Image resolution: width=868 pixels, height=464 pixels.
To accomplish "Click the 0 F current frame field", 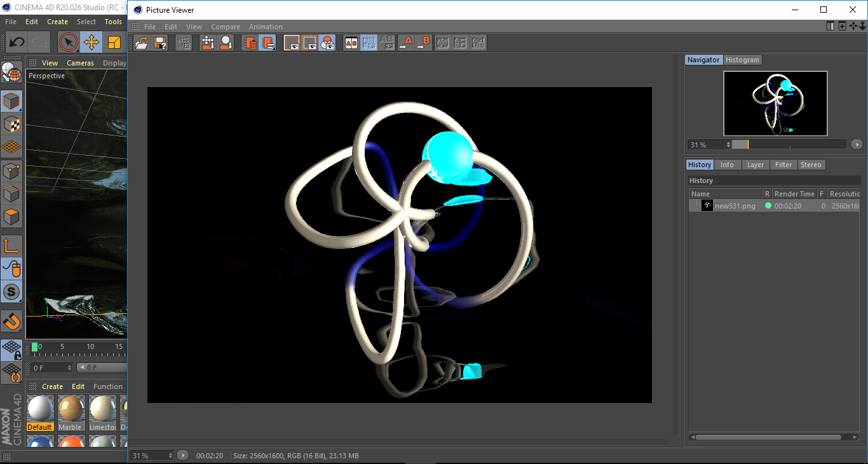I will coord(51,367).
